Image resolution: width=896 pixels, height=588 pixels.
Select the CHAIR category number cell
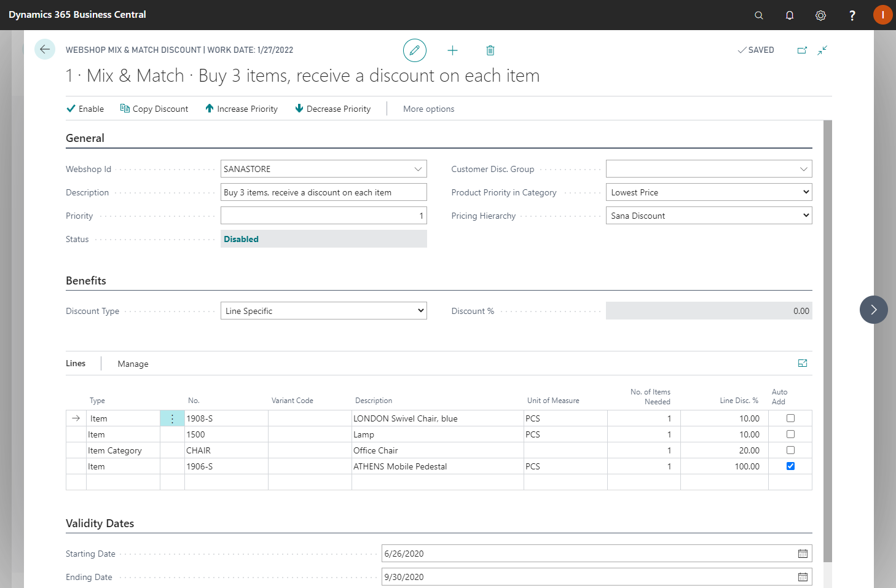[x=226, y=450]
